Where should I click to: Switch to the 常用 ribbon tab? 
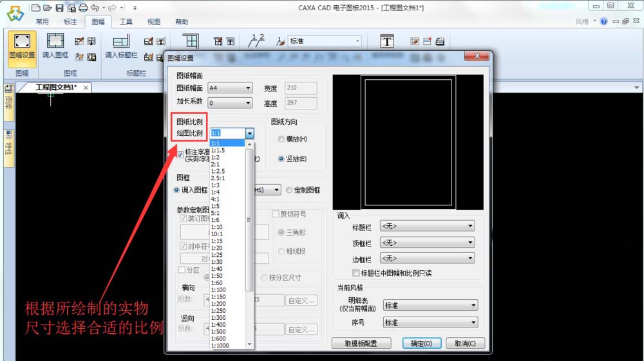(x=42, y=22)
